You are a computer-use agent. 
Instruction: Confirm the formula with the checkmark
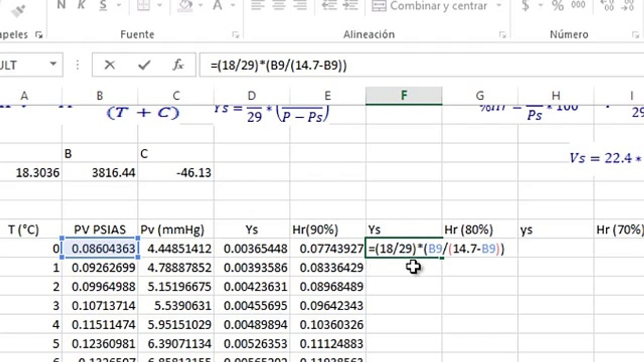pyautogui.click(x=144, y=65)
